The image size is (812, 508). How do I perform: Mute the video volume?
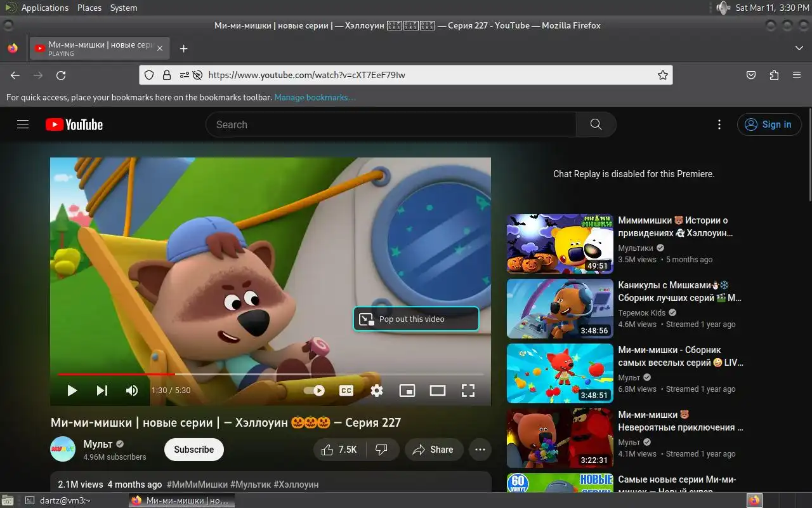[x=132, y=391]
